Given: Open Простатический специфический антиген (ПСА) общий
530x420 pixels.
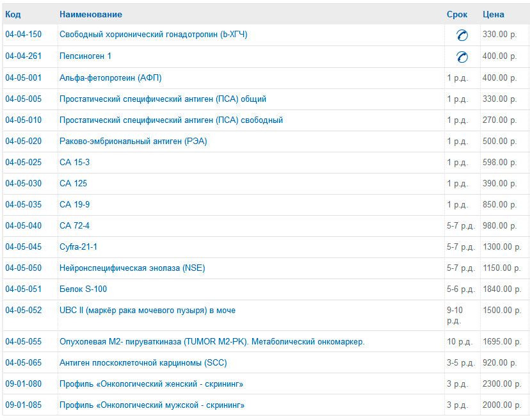Looking at the screenshot, I should 163,99.
